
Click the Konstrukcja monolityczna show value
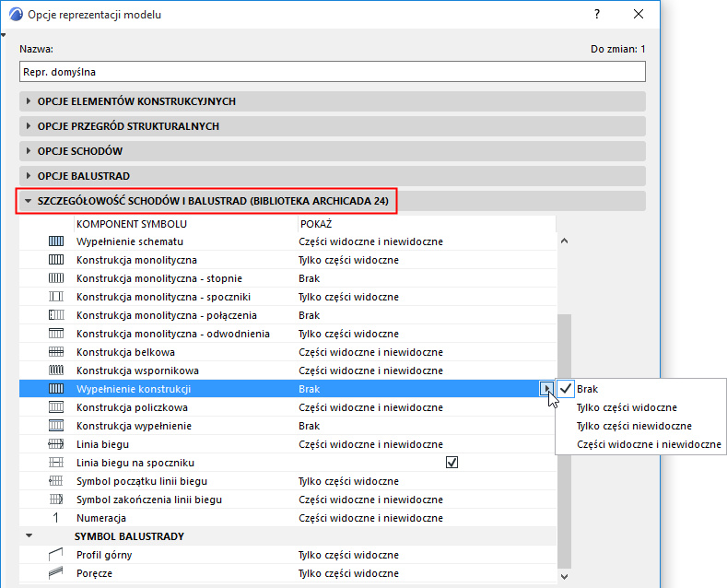pyautogui.click(x=348, y=260)
